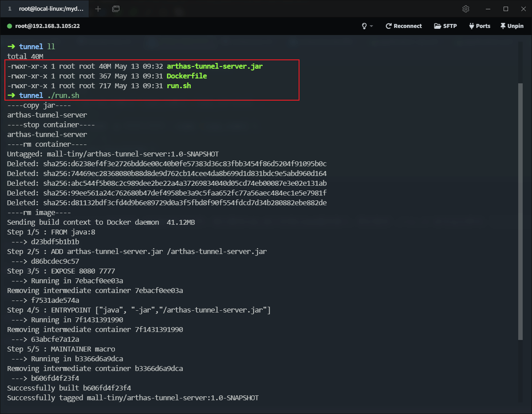532x414 pixels.
Task: Click the run.sh file name in listing
Action: click(178, 86)
